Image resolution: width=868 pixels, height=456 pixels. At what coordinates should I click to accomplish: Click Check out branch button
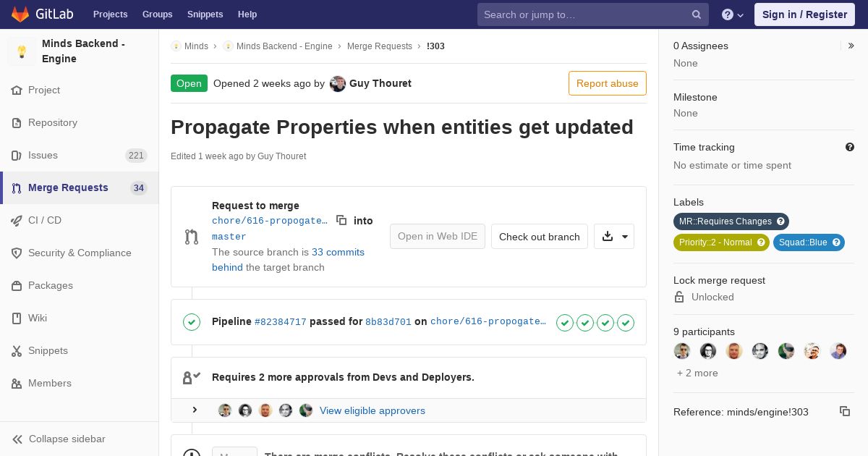(x=540, y=237)
